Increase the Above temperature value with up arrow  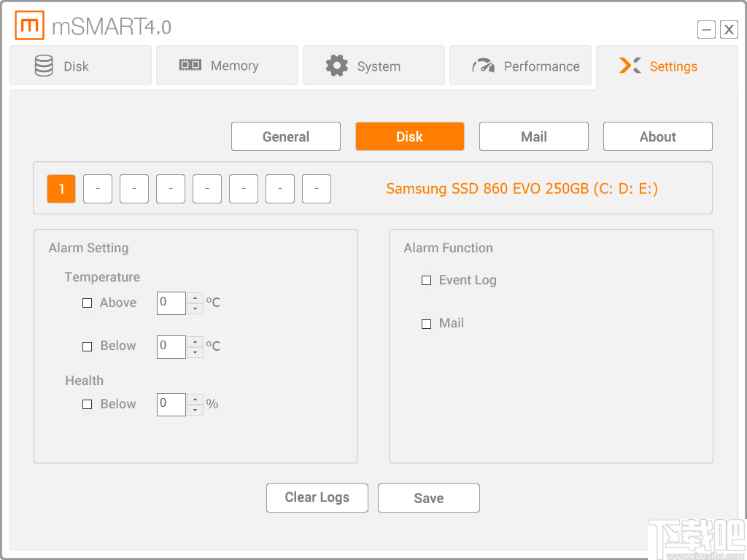(195, 298)
